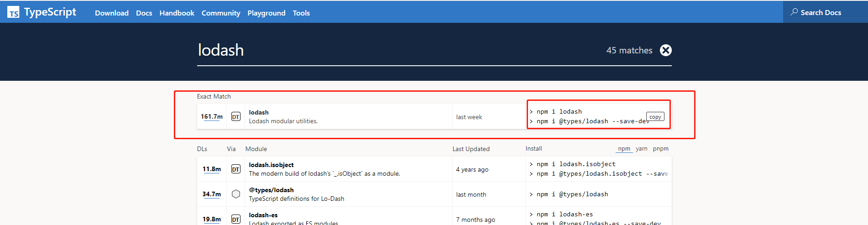Open the Playground menu item
The height and width of the screenshot is (225, 868).
pyautogui.click(x=267, y=13)
